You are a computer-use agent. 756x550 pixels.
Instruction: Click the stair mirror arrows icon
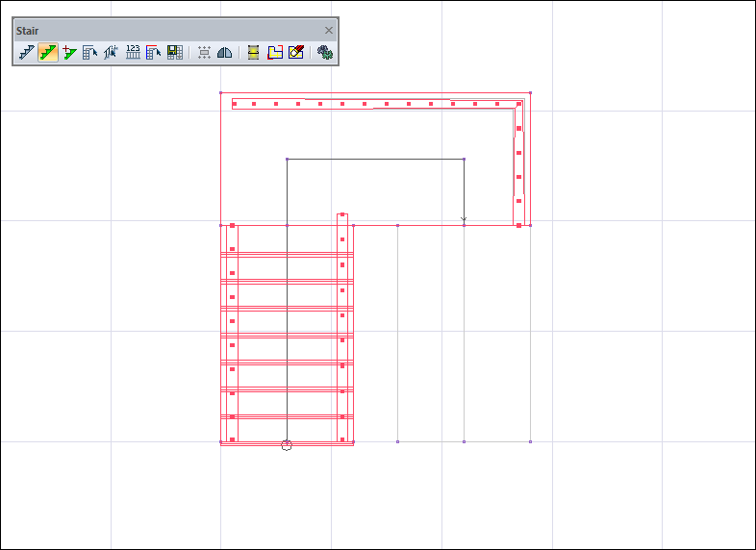[112, 53]
